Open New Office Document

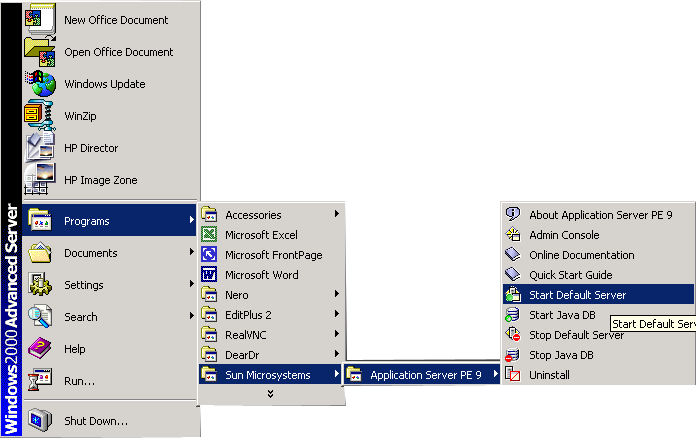116,20
